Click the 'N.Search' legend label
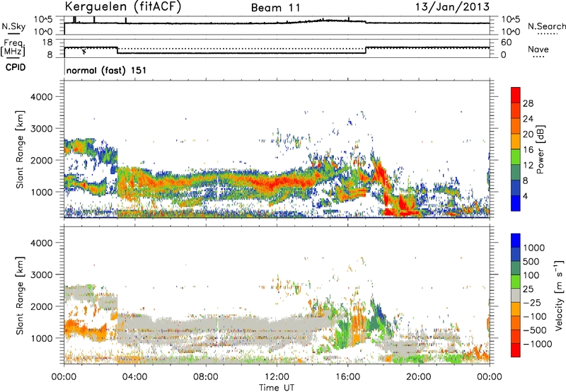Image resolution: width=566 pixels, height=392 pixels. pyautogui.click(x=546, y=26)
